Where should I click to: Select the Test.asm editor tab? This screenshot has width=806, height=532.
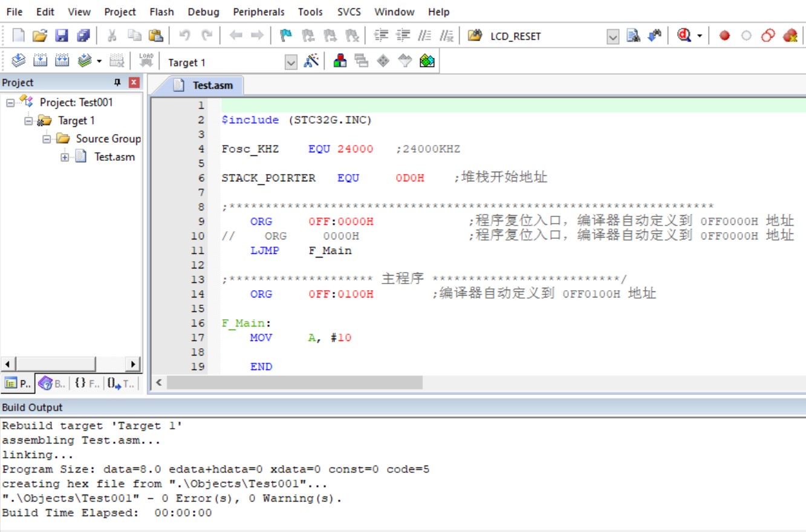click(x=204, y=85)
